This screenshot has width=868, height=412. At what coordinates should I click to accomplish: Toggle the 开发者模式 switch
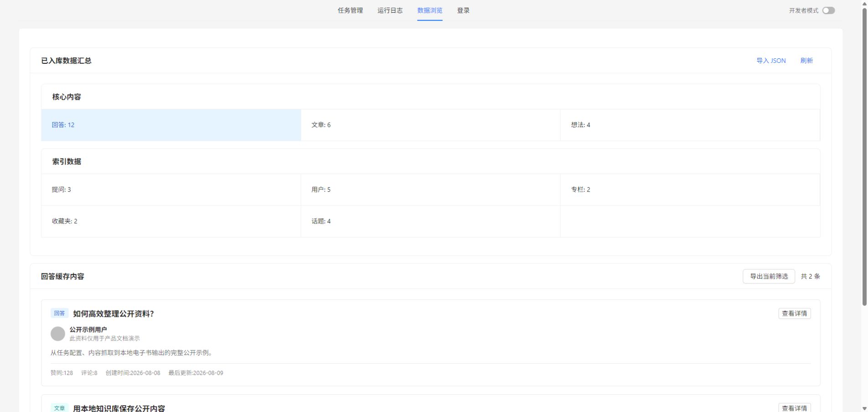click(x=828, y=10)
